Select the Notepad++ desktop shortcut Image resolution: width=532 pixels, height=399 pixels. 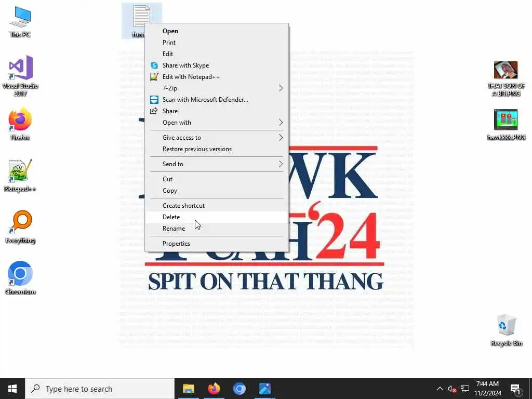point(20,176)
